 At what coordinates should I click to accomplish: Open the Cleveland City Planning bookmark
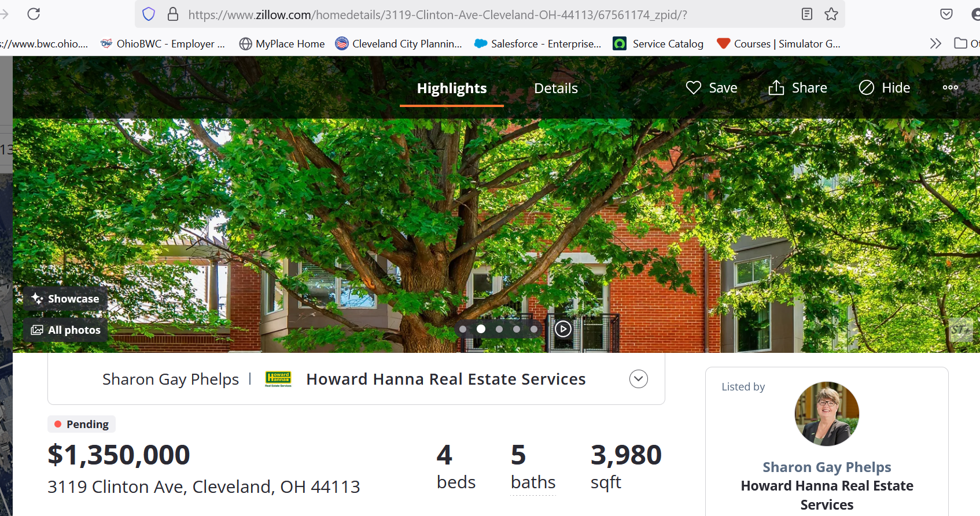[x=399, y=43]
